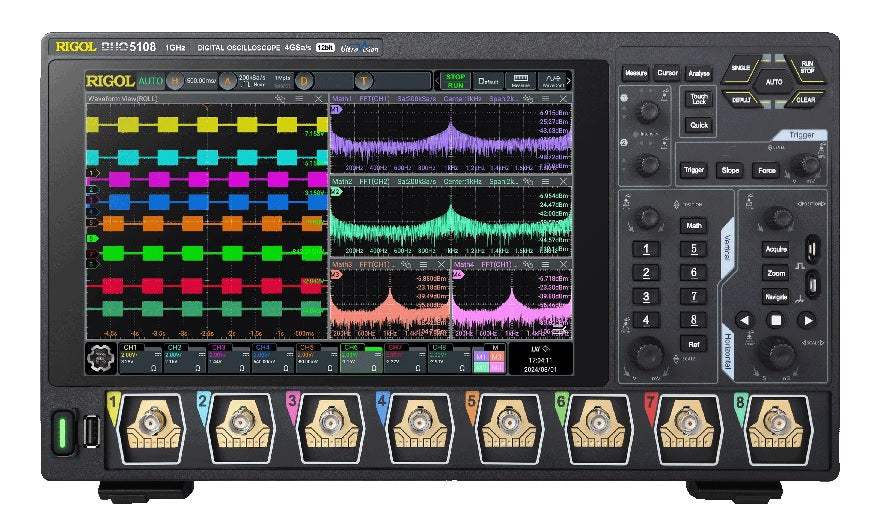Open on-screen Measure ruler icon in toolbar
Screen dimensions: 891x514
[521, 81]
